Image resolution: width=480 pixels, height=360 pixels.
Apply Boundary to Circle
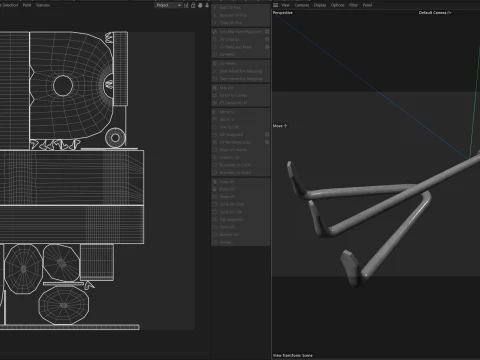[x=240, y=165]
